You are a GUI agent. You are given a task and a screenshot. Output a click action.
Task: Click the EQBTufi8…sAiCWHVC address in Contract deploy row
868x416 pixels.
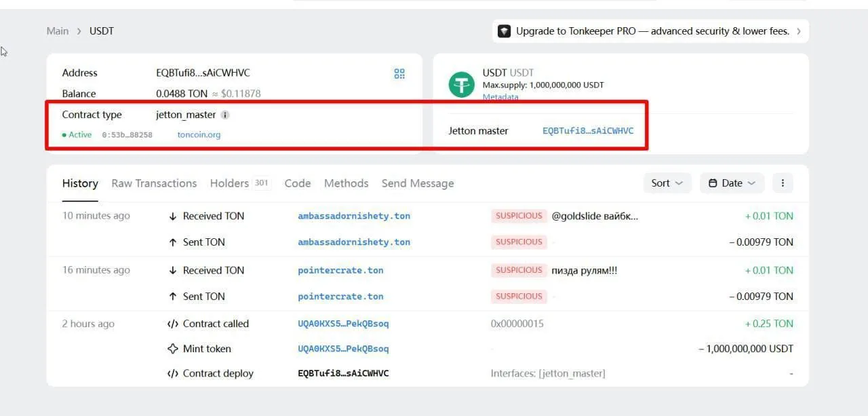pos(343,373)
